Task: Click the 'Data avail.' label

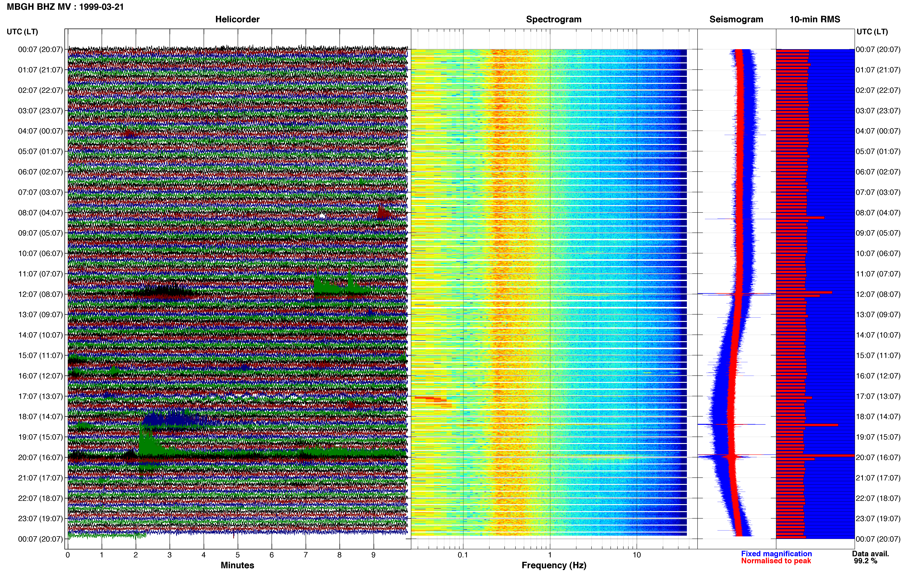Action: 870,554
